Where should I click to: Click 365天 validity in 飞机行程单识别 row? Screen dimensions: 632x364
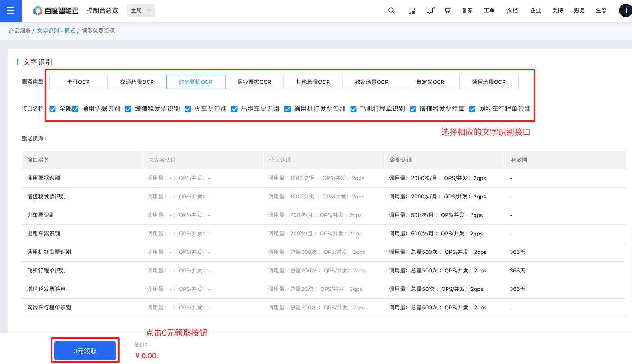(517, 271)
